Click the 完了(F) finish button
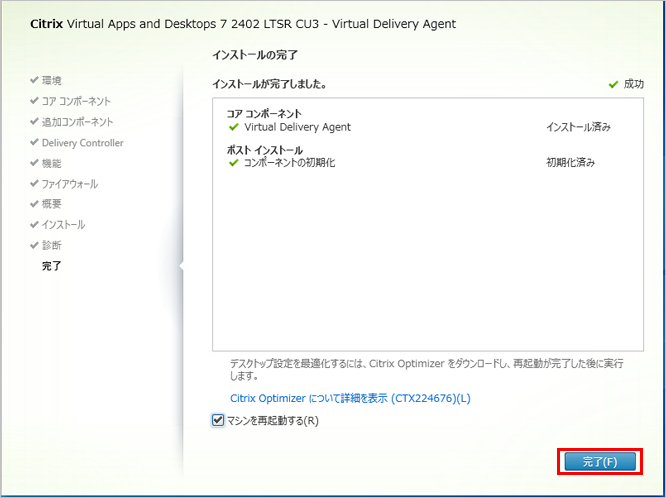Image resolution: width=666 pixels, height=498 pixels. (x=598, y=461)
